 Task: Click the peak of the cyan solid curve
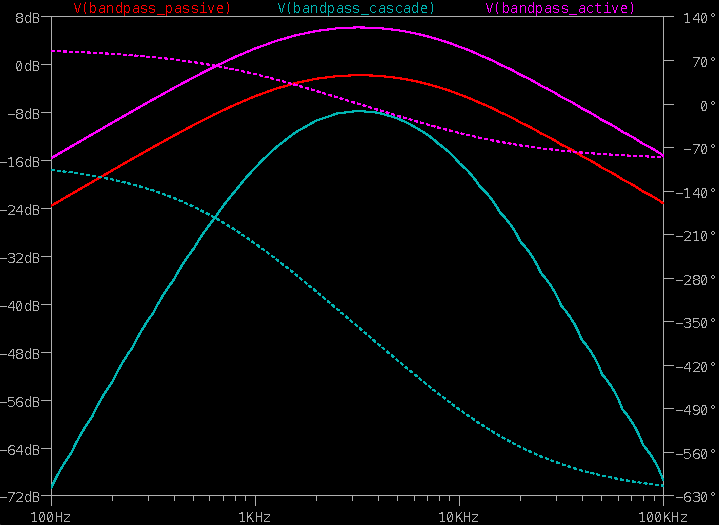click(360, 111)
